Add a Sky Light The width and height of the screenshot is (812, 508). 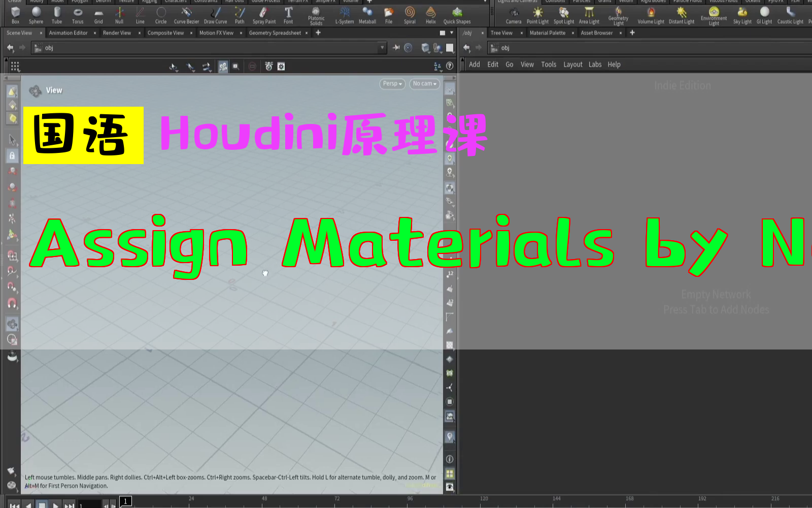click(742, 15)
